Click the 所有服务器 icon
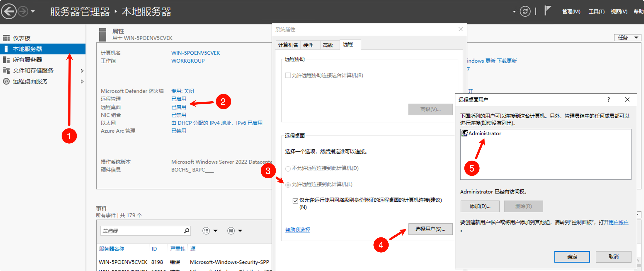The height and width of the screenshot is (271, 644). click(6, 60)
